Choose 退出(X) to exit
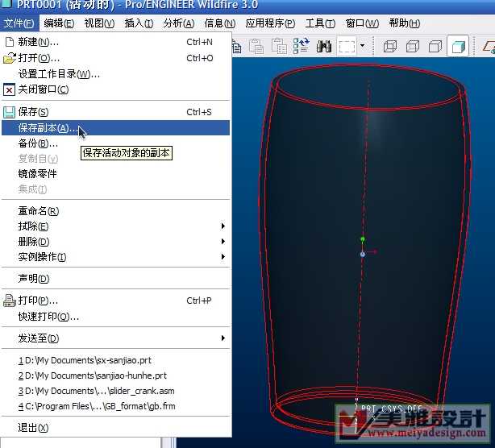The image size is (495, 448). click(x=115, y=428)
